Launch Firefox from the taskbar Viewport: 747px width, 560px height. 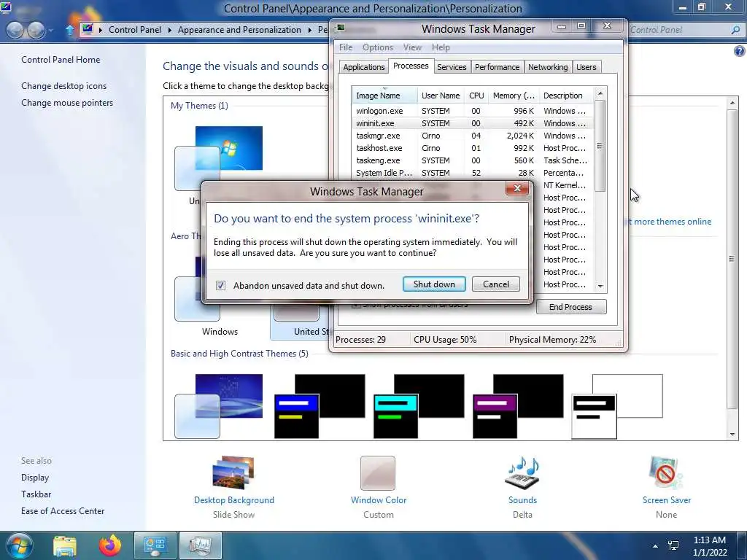(109, 545)
